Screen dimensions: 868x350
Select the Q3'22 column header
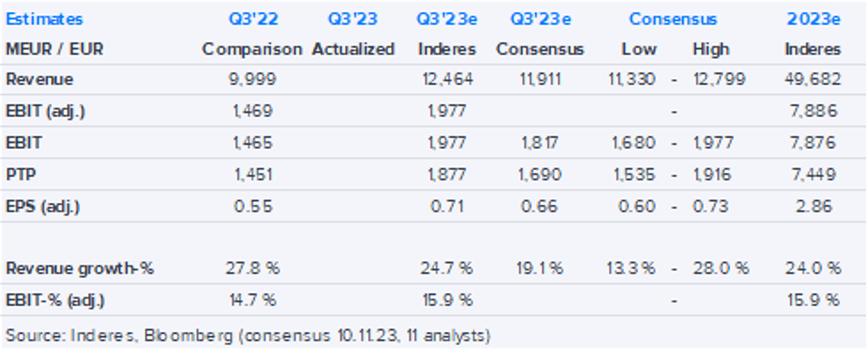pyautogui.click(x=253, y=19)
